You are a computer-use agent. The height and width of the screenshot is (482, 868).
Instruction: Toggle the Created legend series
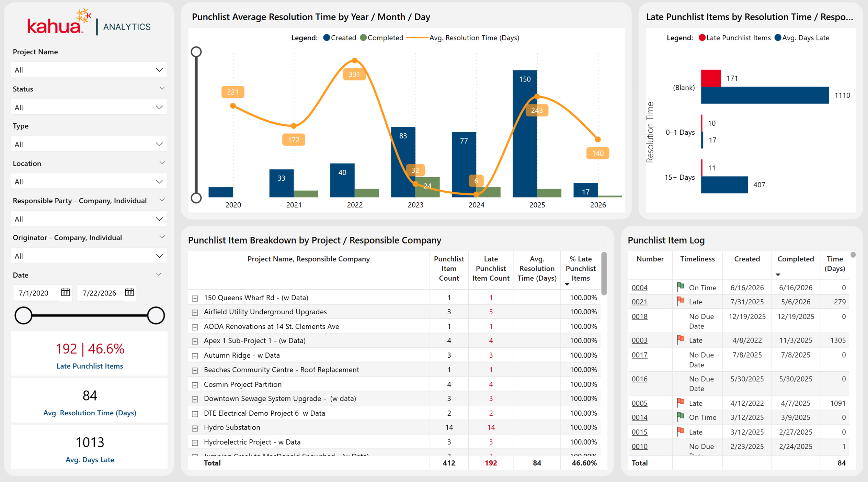click(339, 38)
